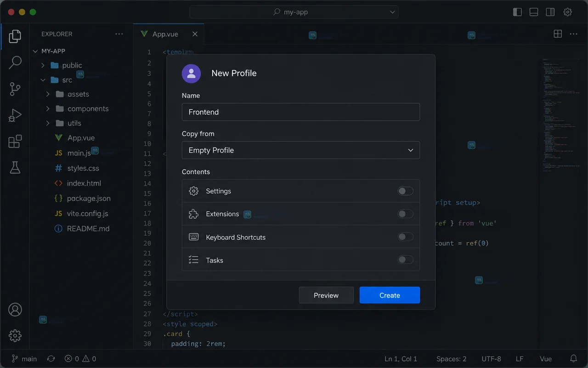Open the Explorer view in activity bar
This screenshot has width=588, height=368.
click(15, 36)
